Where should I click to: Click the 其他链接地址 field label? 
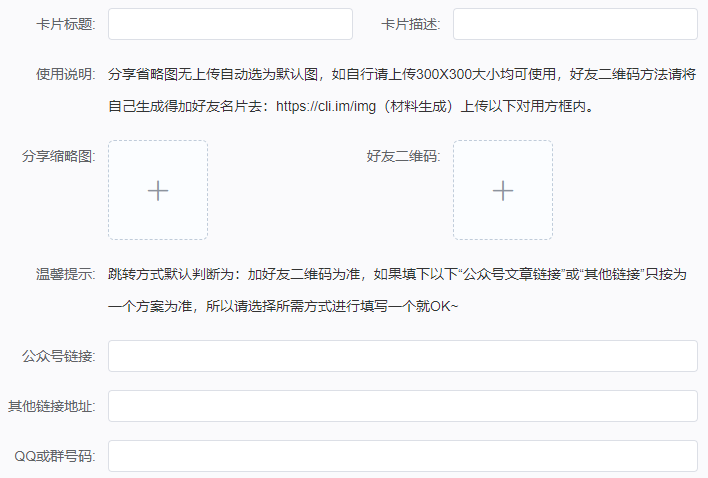click(52, 406)
